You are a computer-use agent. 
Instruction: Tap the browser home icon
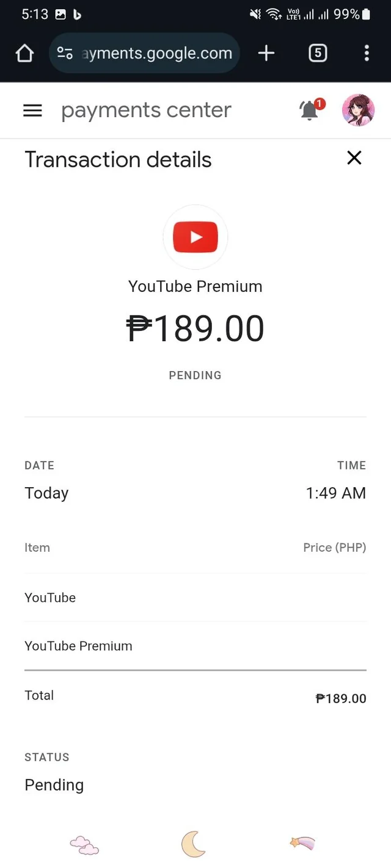click(24, 54)
